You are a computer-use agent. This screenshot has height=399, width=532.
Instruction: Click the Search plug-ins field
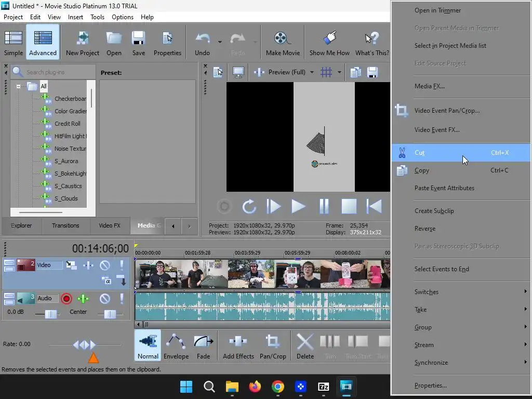tap(54, 72)
